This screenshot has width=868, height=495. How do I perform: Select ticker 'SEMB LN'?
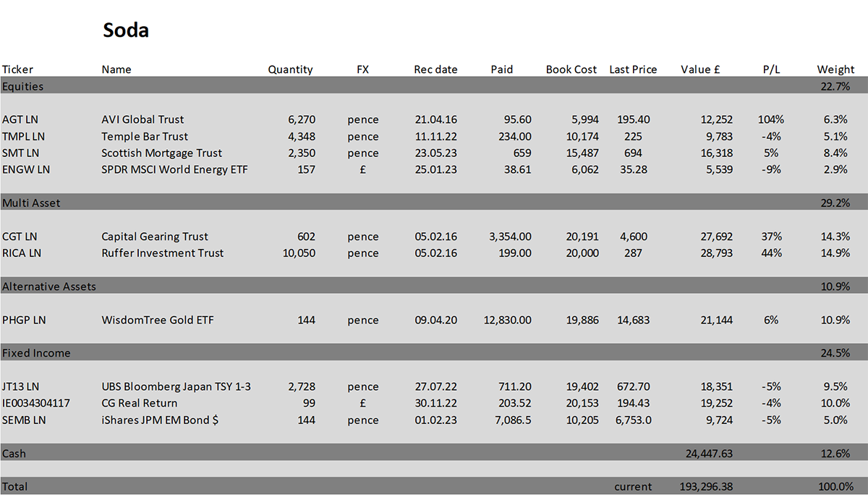tap(24, 420)
